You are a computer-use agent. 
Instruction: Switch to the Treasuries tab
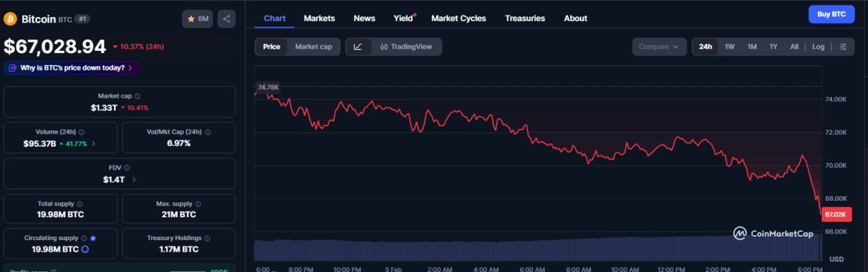[x=525, y=18]
